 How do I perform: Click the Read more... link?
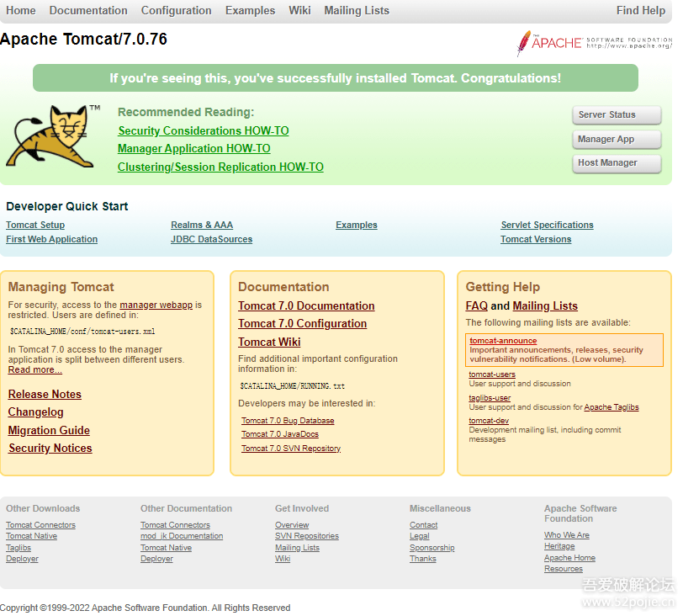coord(34,370)
